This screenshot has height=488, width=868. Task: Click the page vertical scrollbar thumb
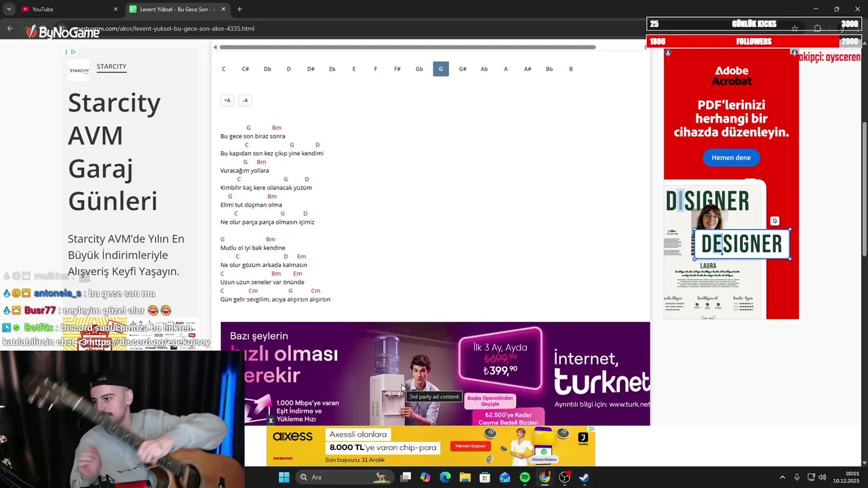coord(864,188)
